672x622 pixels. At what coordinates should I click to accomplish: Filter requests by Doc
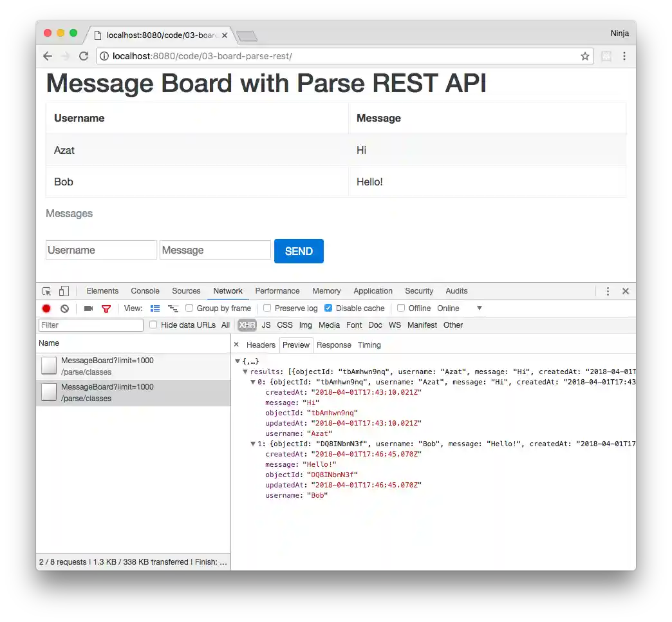coord(375,325)
